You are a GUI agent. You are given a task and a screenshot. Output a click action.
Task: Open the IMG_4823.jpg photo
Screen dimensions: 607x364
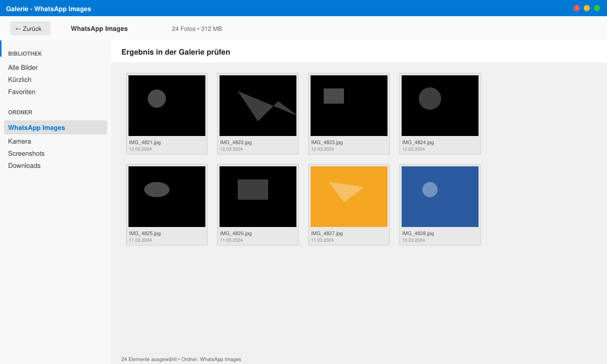click(349, 106)
